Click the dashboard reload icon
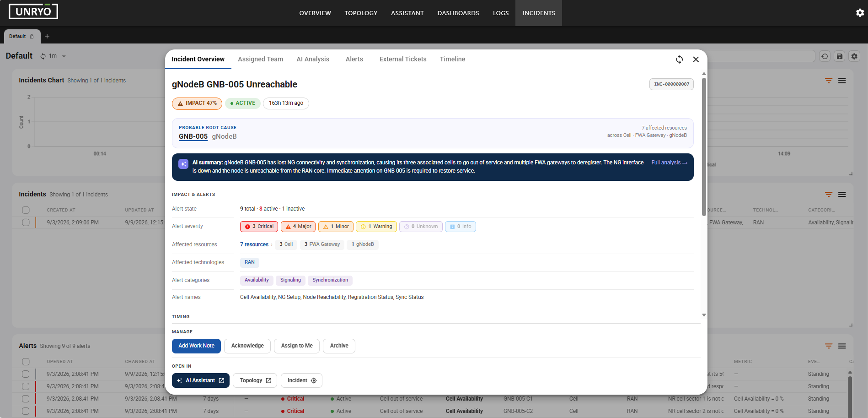This screenshot has width=868, height=418. pos(825,56)
